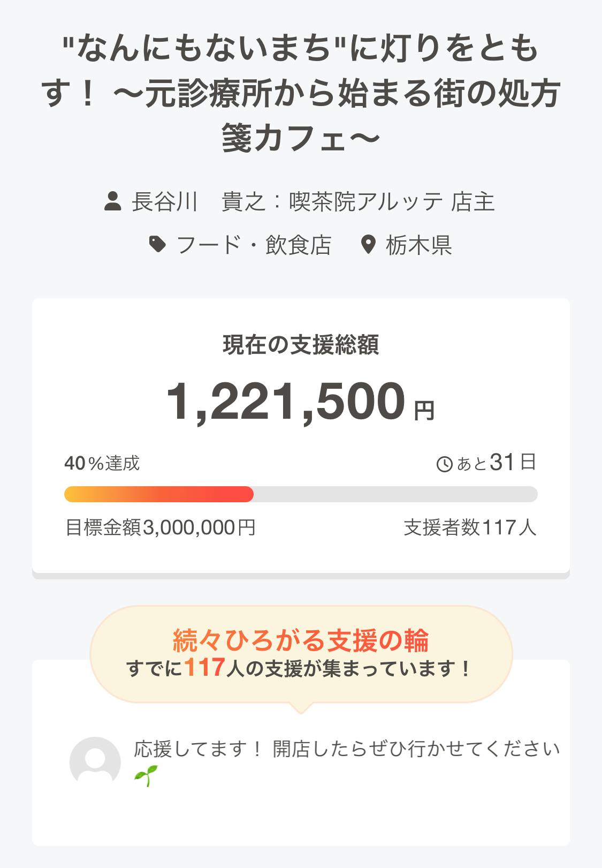Image resolution: width=602 pixels, height=868 pixels.
Task: Click the gray commenter avatar icon
Action: click(95, 762)
